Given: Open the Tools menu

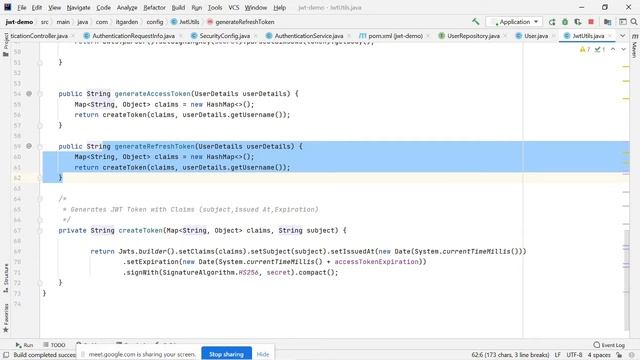Looking at the screenshot, I should point(215,7).
